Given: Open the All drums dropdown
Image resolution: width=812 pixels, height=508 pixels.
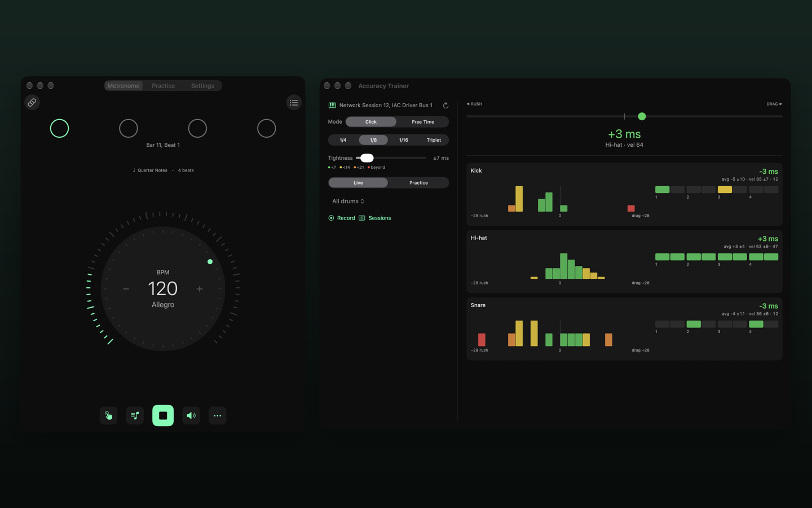Looking at the screenshot, I should pyautogui.click(x=348, y=202).
